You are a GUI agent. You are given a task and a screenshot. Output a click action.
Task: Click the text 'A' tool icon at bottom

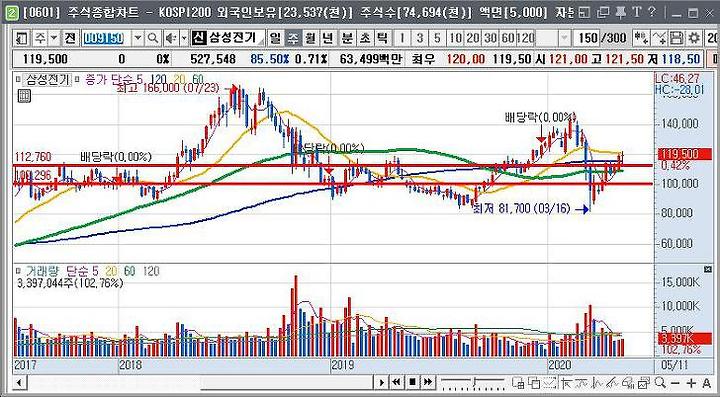point(707,382)
